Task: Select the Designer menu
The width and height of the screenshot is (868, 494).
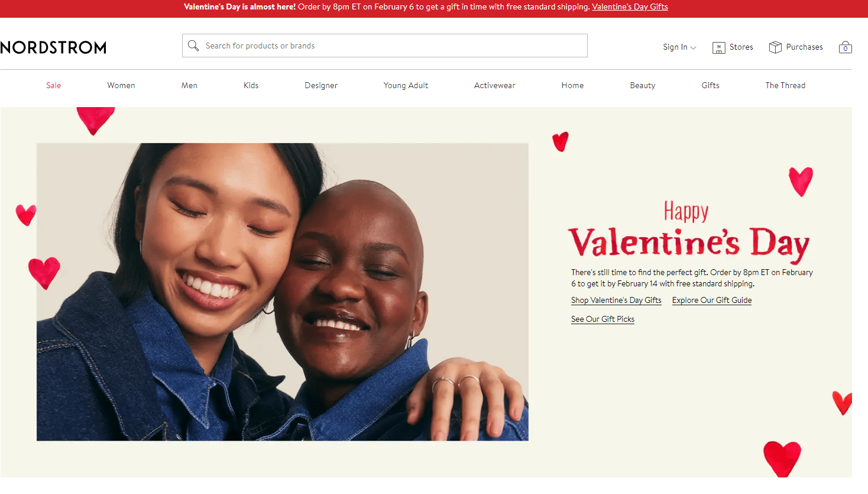Action: (x=321, y=86)
